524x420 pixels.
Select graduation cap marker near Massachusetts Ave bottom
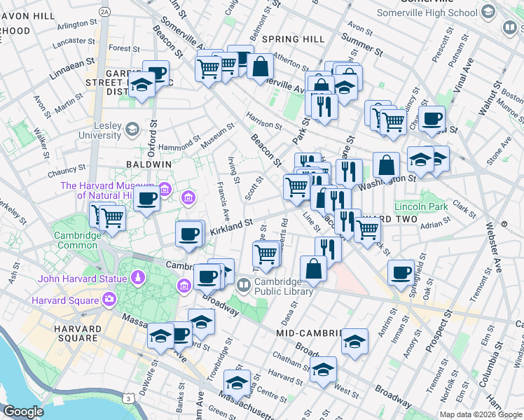(237, 383)
